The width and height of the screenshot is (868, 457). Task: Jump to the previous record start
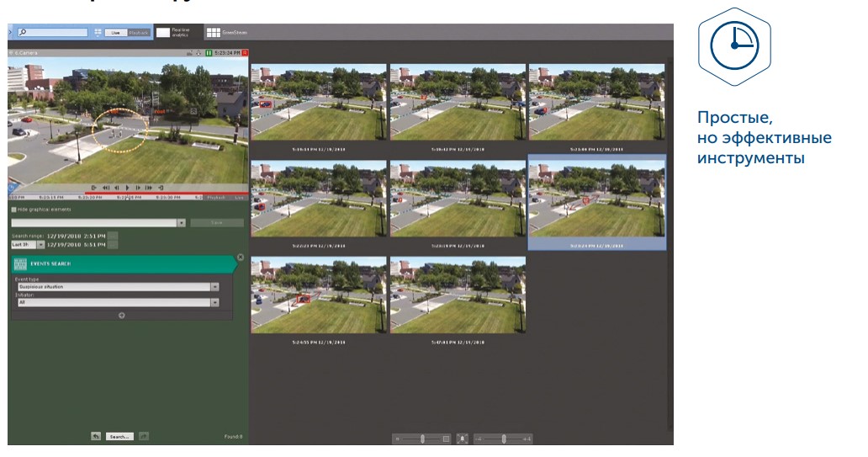pos(93,188)
